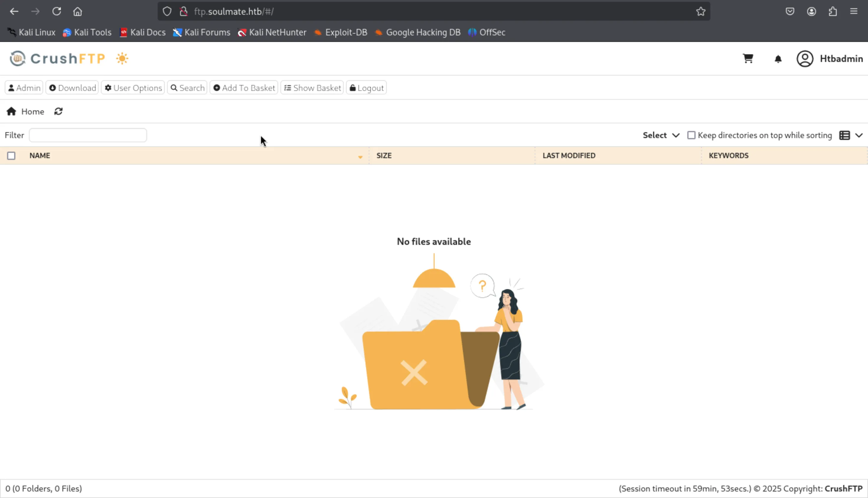Click the Show Basket button
The height and width of the screenshot is (498, 868).
coord(312,88)
